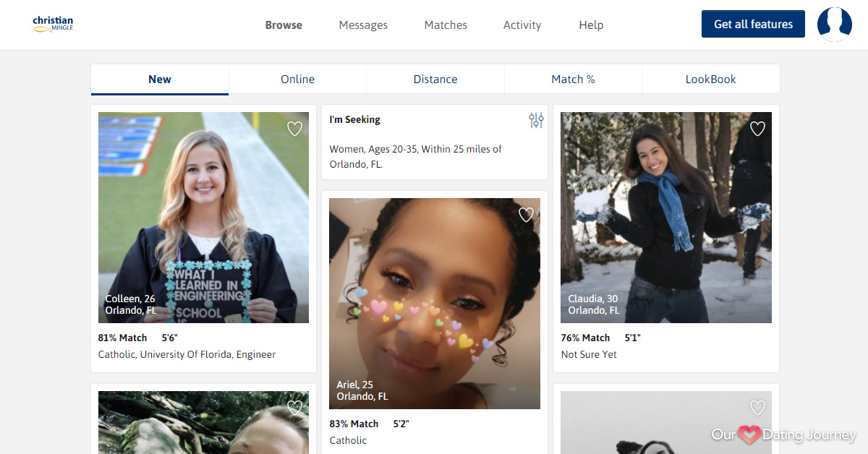
Task: Open Ariel's profile photo
Action: tap(435, 304)
